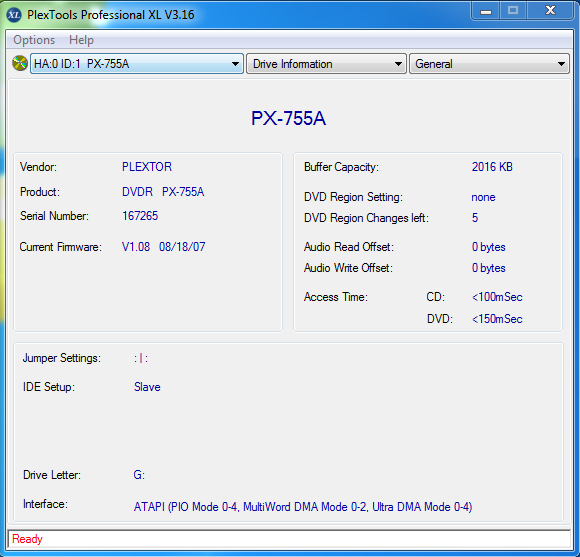Click product value DVDR PX-755A
The image size is (580, 557).
point(163,192)
